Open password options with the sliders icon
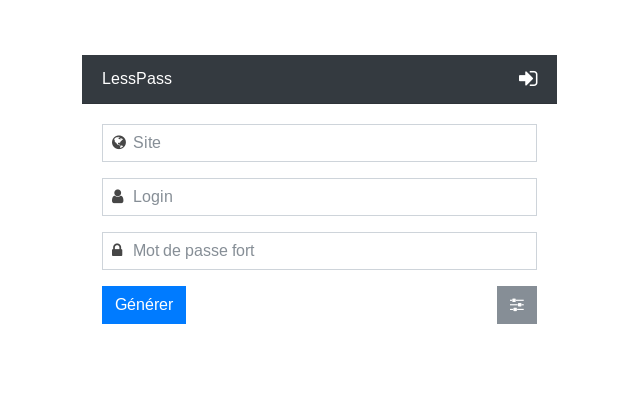This screenshot has width=640, height=400. pos(517,305)
